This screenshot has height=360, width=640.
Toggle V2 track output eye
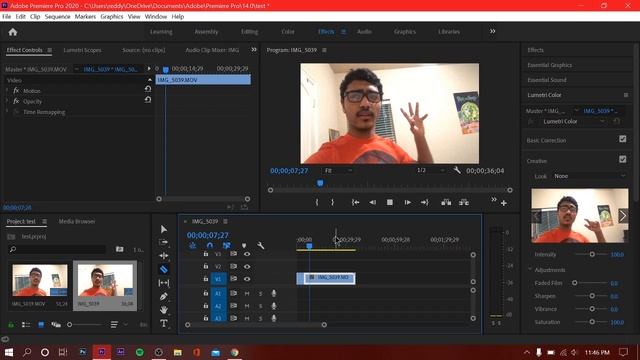click(x=247, y=267)
